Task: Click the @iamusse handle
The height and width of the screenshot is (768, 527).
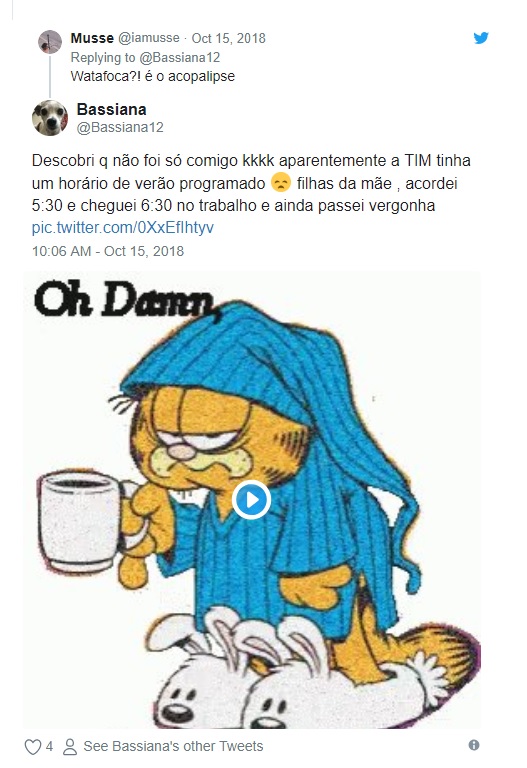Action: pyautogui.click(x=149, y=38)
